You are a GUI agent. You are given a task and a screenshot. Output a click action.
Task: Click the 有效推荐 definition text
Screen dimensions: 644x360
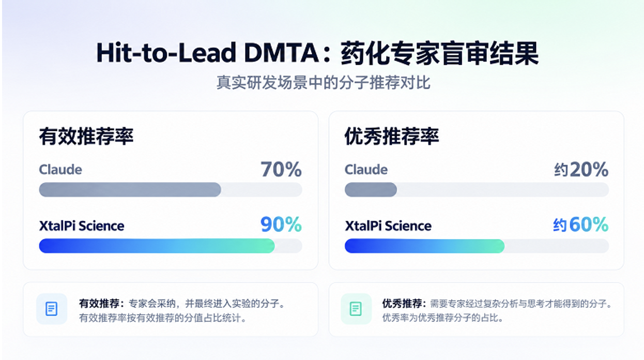pos(181,310)
